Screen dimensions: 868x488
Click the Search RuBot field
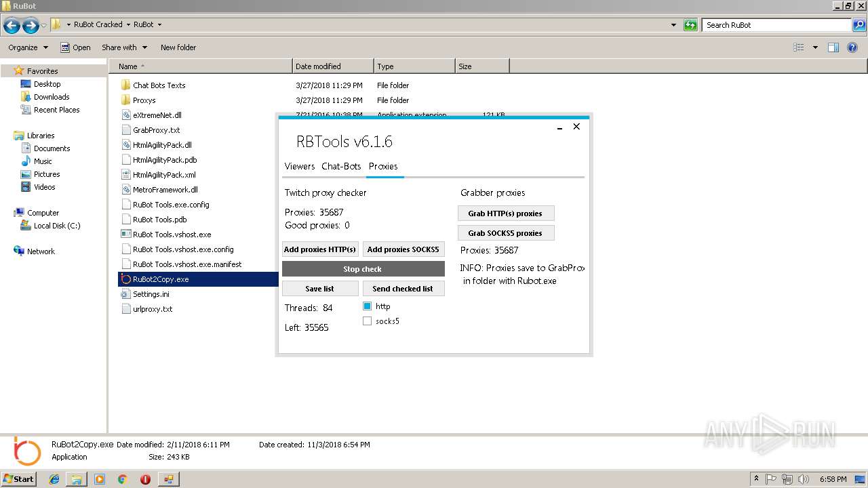click(776, 25)
